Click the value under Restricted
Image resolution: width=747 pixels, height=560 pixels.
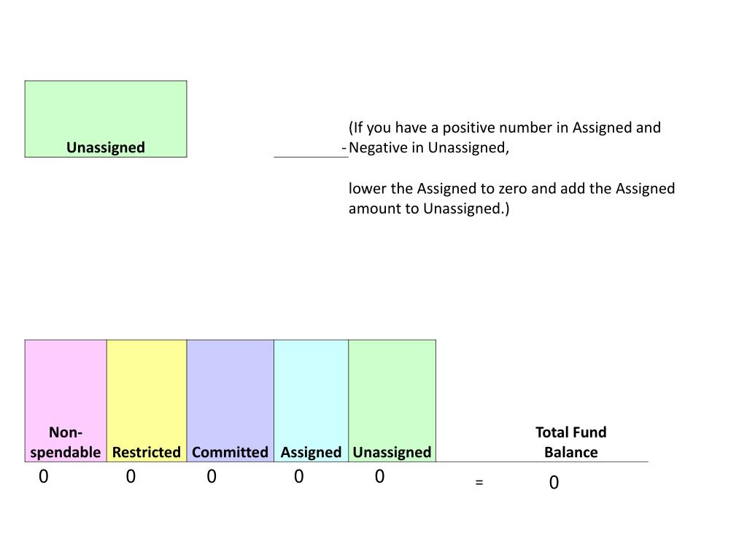tap(131, 477)
